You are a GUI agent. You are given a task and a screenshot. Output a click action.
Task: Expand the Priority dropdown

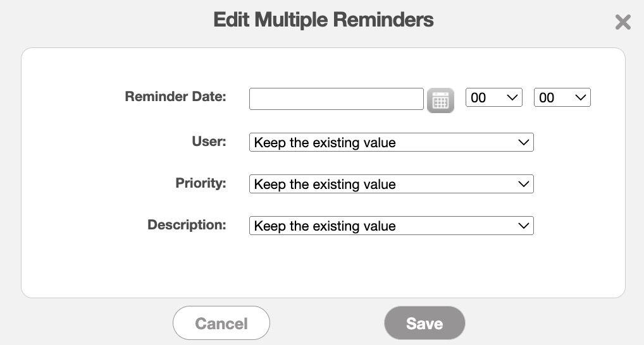[x=391, y=184]
